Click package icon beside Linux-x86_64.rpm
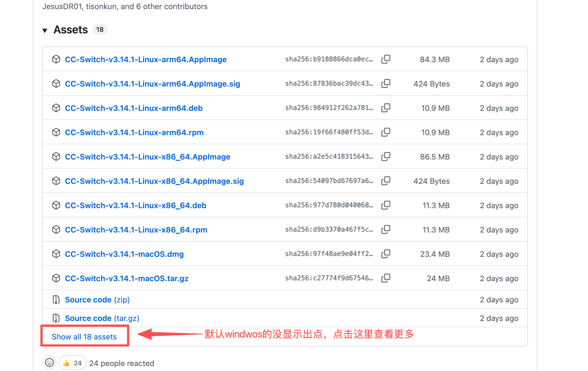The image size is (588, 371). (x=56, y=229)
